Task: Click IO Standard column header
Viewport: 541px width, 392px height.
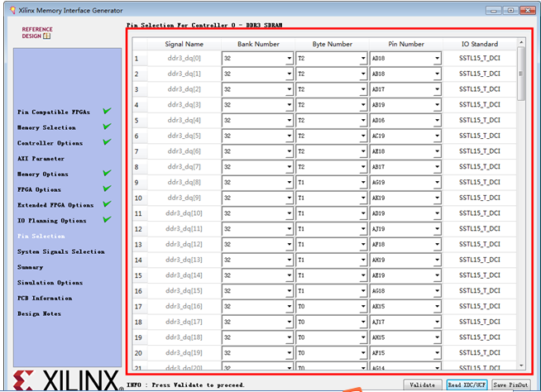Action: 480,44
